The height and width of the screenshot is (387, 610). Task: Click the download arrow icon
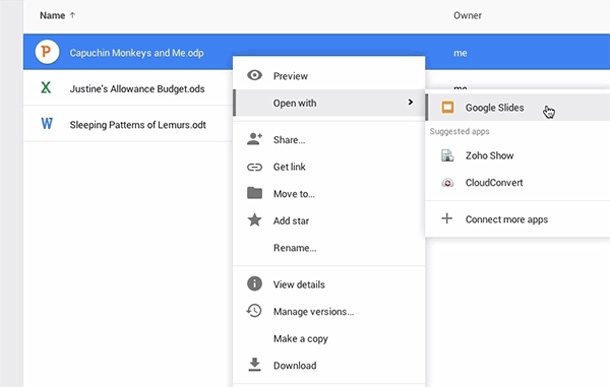tap(254, 365)
